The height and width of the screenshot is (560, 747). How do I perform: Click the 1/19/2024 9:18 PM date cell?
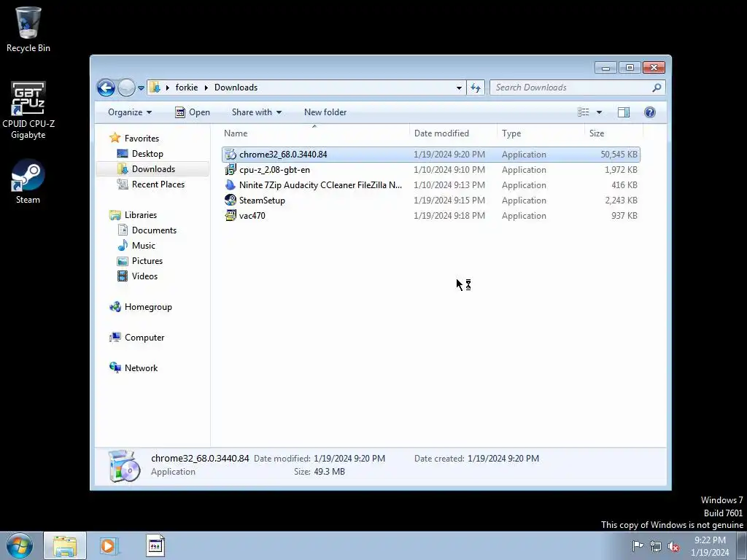point(449,216)
